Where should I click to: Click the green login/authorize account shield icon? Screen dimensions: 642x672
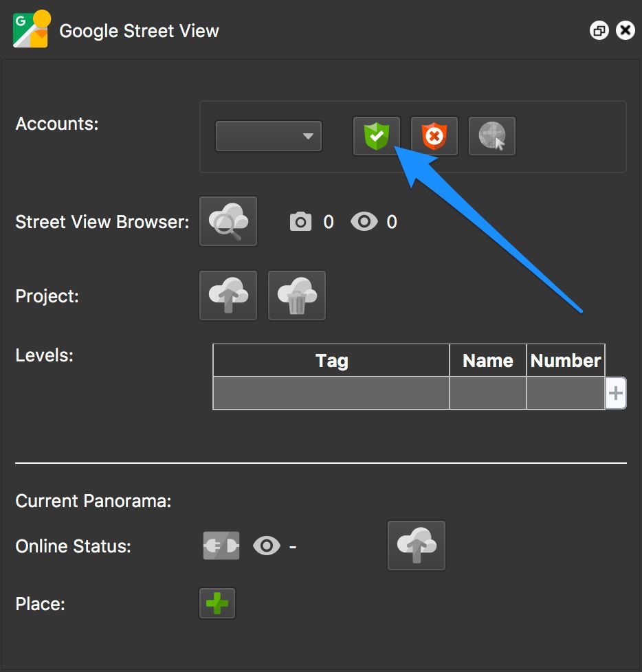376,135
